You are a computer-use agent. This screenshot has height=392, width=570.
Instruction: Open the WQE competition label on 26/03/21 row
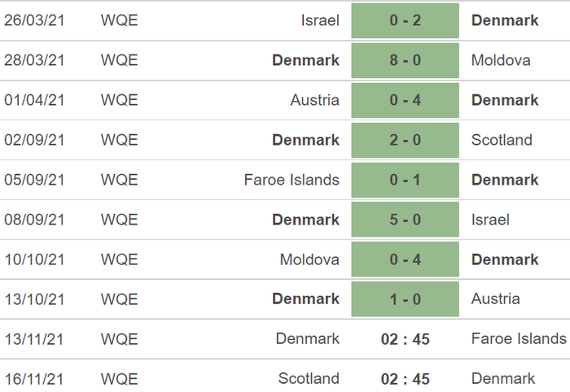tap(119, 20)
